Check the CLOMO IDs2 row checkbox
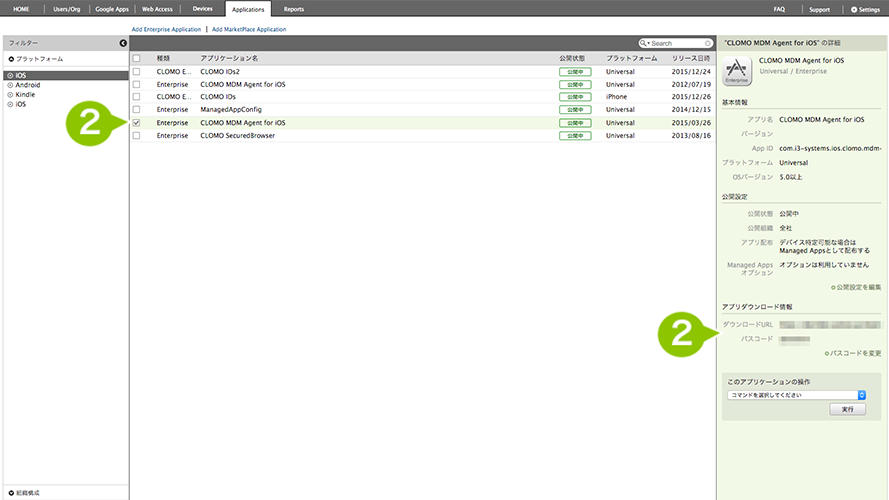The width and height of the screenshot is (889, 500). pyautogui.click(x=136, y=72)
